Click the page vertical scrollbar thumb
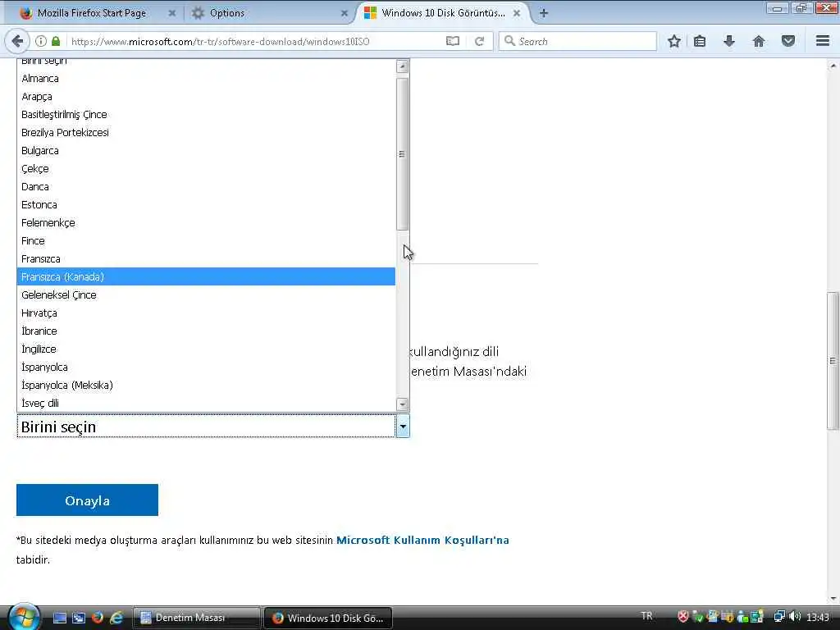The image size is (840, 630). [x=832, y=361]
